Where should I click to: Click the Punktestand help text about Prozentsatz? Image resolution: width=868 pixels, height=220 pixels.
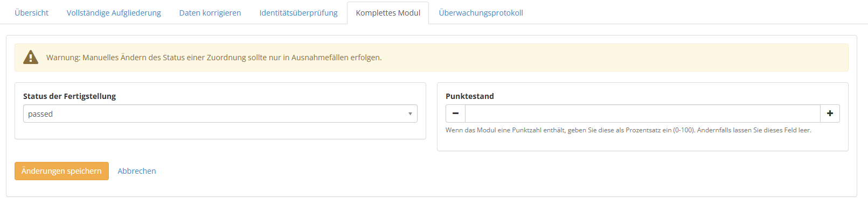628,130
